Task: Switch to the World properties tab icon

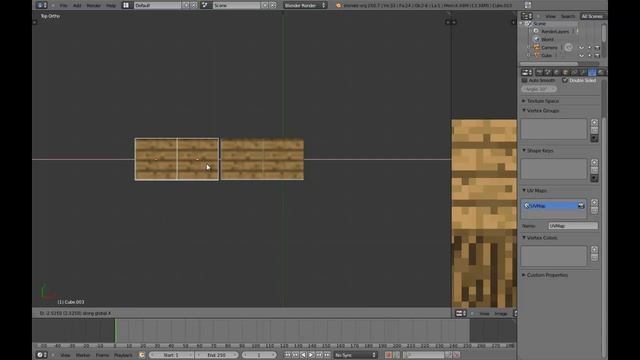Action: pos(557,72)
